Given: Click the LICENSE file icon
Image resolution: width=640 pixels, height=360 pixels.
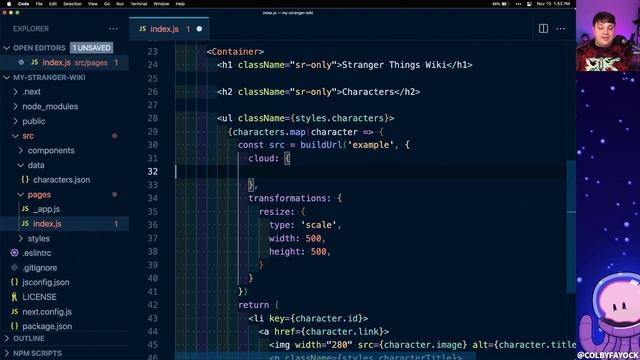Looking at the screenshot, I should point(14,297).
